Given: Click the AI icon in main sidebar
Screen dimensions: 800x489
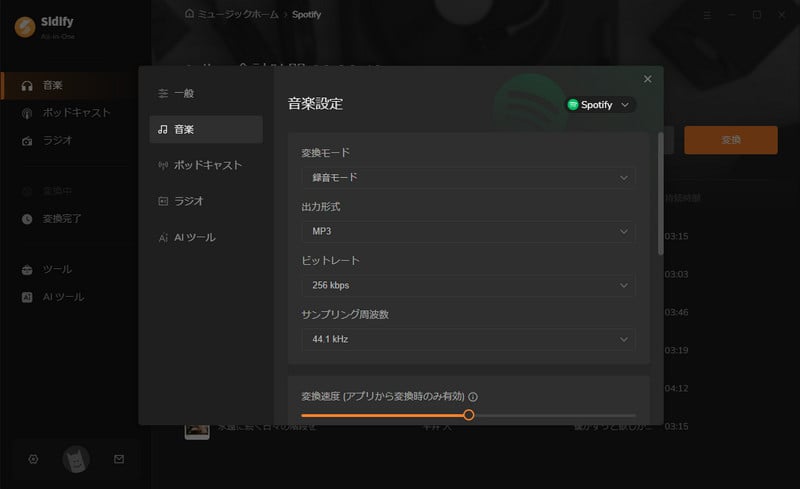Looking at the screenshot, I should [27, 297].
